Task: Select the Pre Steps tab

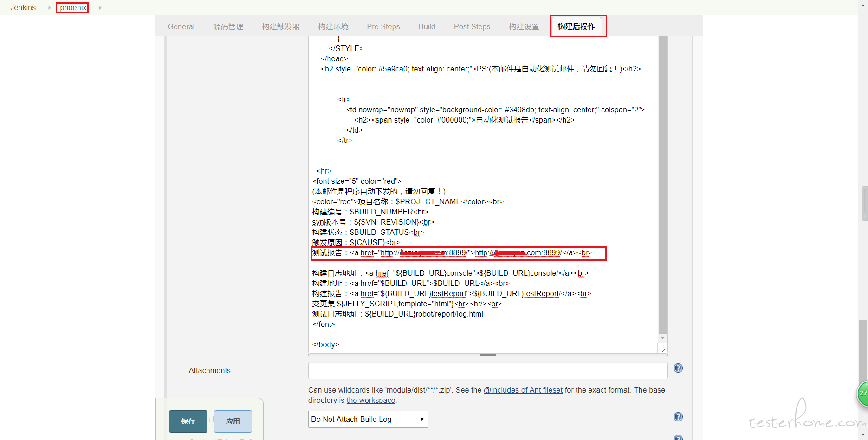Action: [x=383, y=26]
